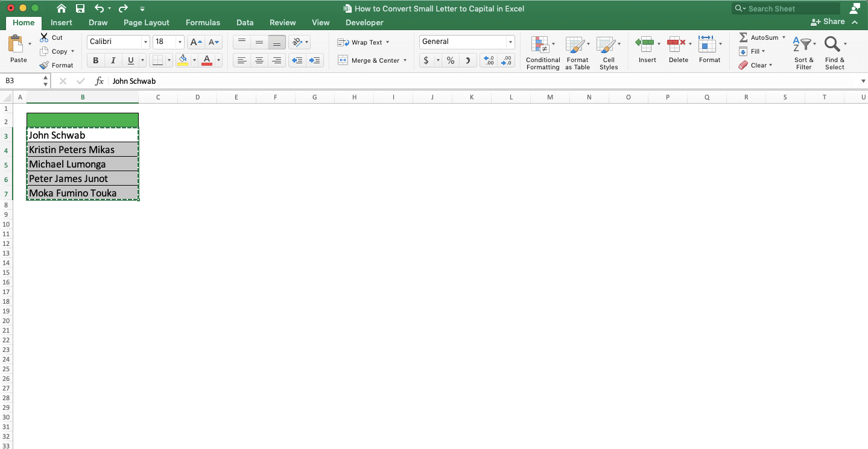The image size is (868, 449).
Task: Toggle Bold formatting
Action: click(96, 60)
